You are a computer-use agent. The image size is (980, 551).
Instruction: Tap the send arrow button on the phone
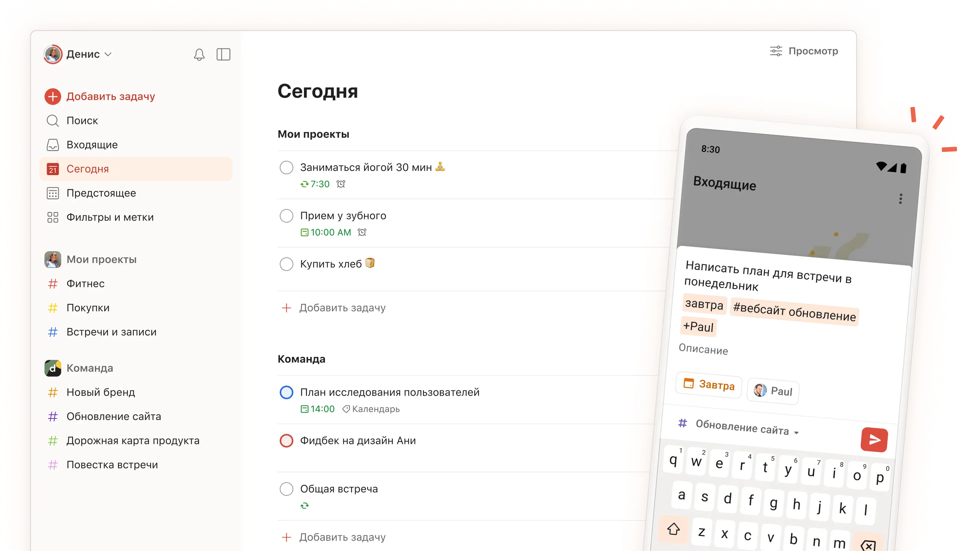pos(874,440)
